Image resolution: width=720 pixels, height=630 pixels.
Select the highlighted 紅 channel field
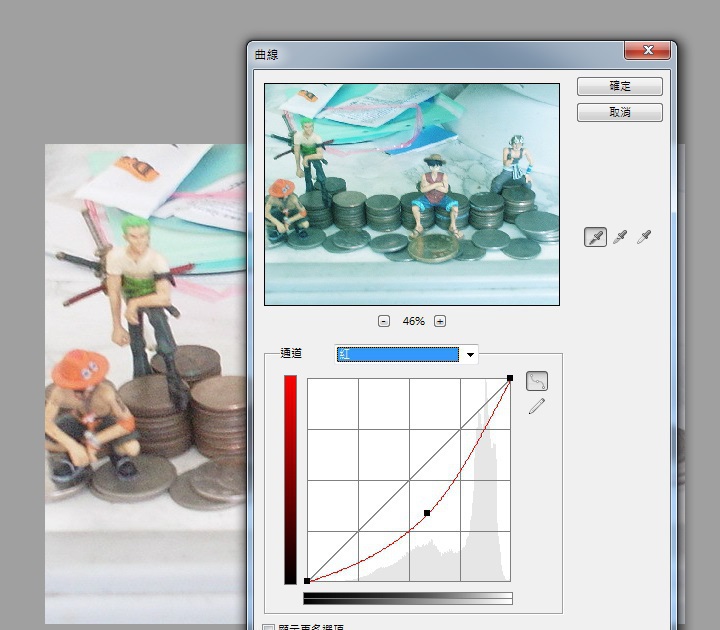point(398,354)
